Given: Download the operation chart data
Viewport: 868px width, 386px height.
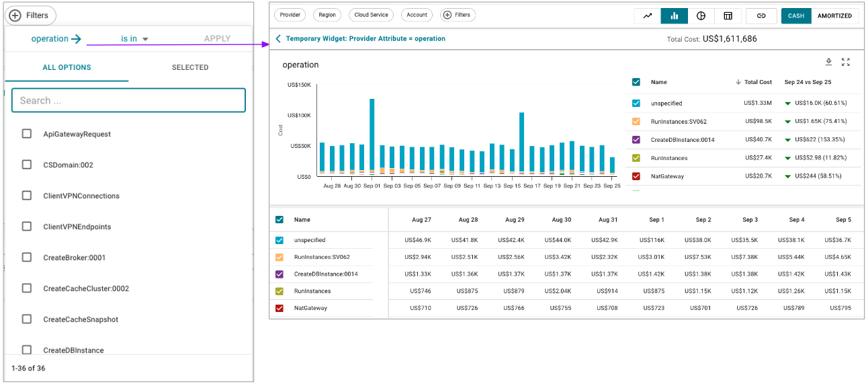Looking at the screenshot, I should coord(828,62).
